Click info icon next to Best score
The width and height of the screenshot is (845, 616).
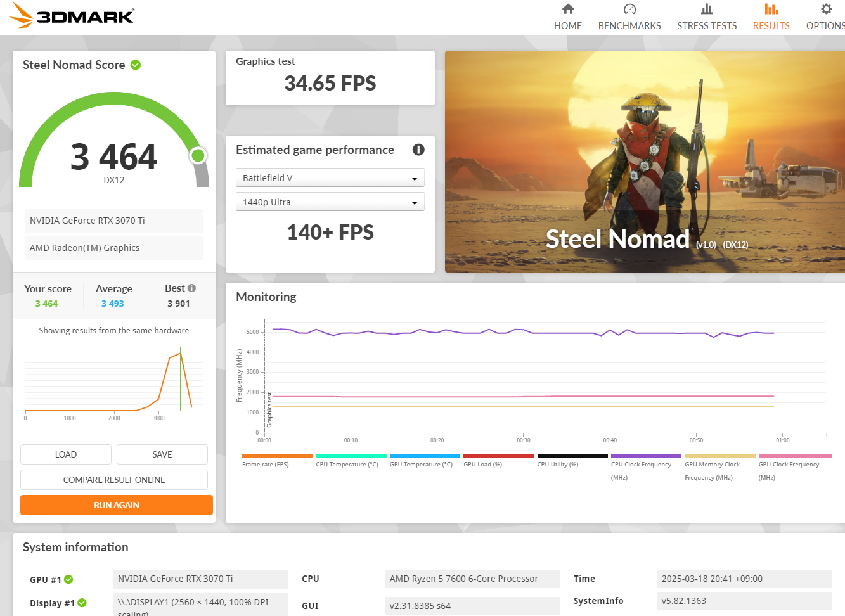(x=191, y=288)
